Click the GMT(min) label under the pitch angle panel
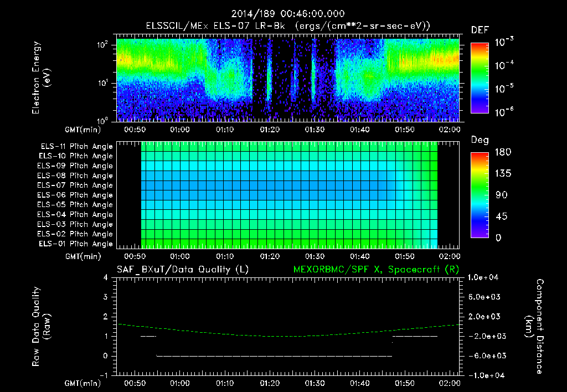The height and width of the screenshot is (392, 567). click(x=83, y=257)
